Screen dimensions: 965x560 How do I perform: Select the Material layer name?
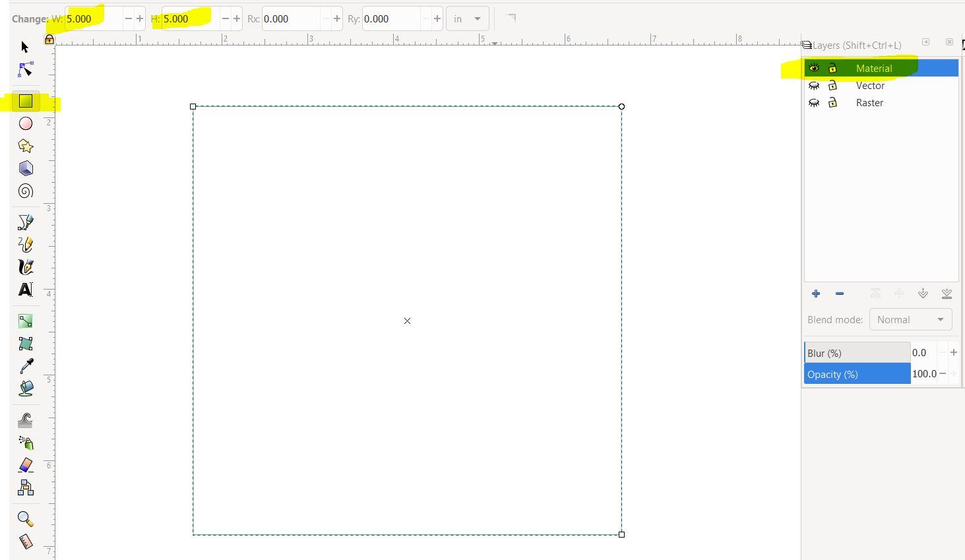pyautogui.click(x=874, y=68)
